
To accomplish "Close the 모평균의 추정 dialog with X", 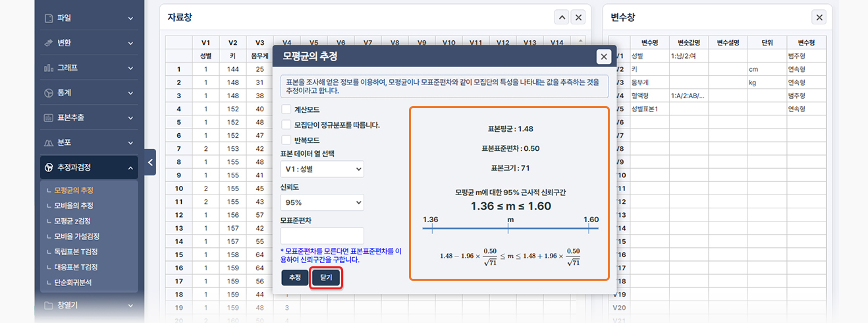I will (x=603, y=57).
